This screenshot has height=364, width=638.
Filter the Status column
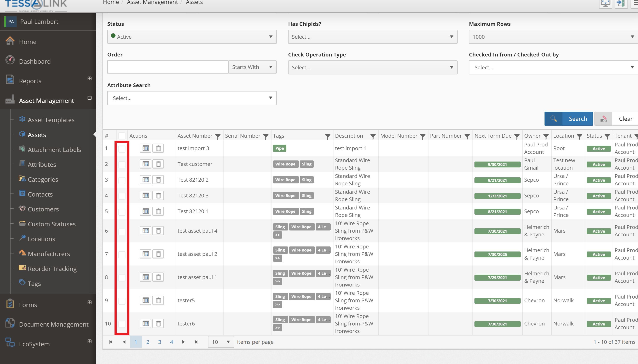607,137
